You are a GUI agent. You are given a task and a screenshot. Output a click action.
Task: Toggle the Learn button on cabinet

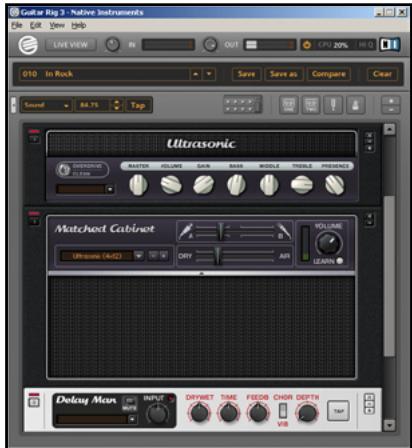coord(340,261)
